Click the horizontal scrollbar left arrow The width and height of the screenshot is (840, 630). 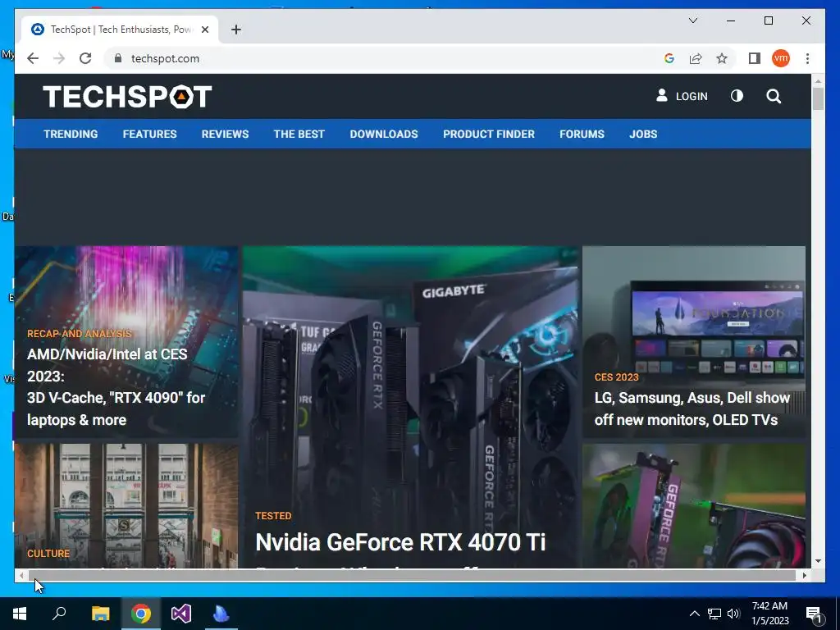click(x=21, y=575)
